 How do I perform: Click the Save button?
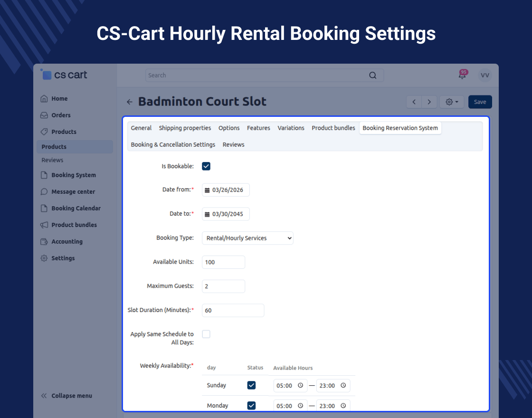[x=480, y=102]
